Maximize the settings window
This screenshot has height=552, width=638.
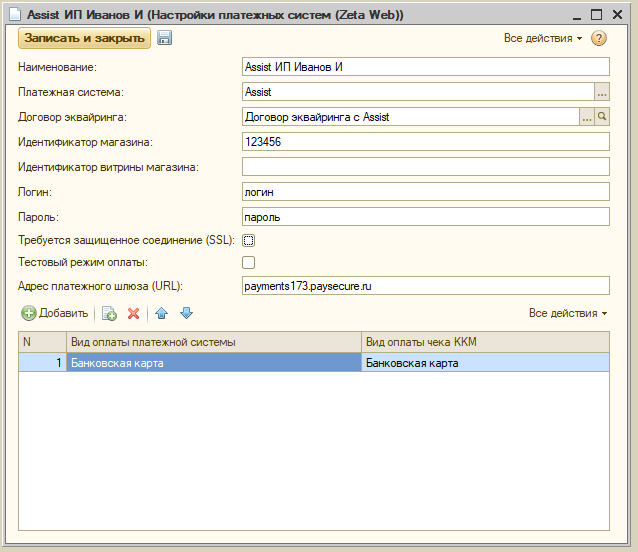coord(596,15)
